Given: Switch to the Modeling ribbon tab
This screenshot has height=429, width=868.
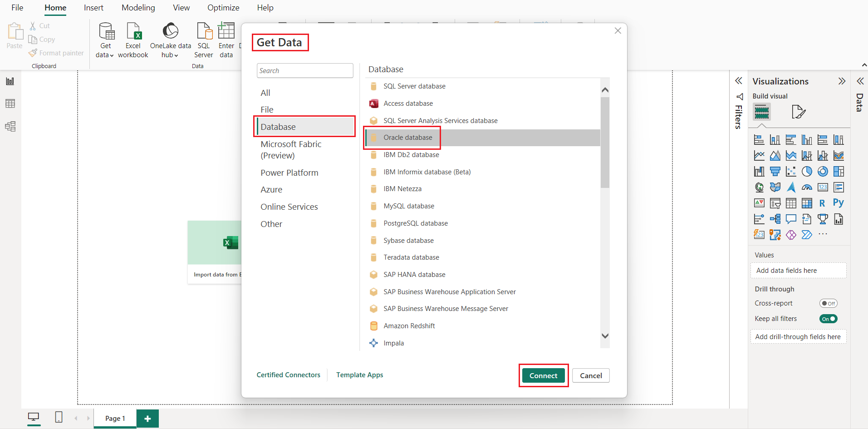Looking at the screenshot, I should point(138,8).
